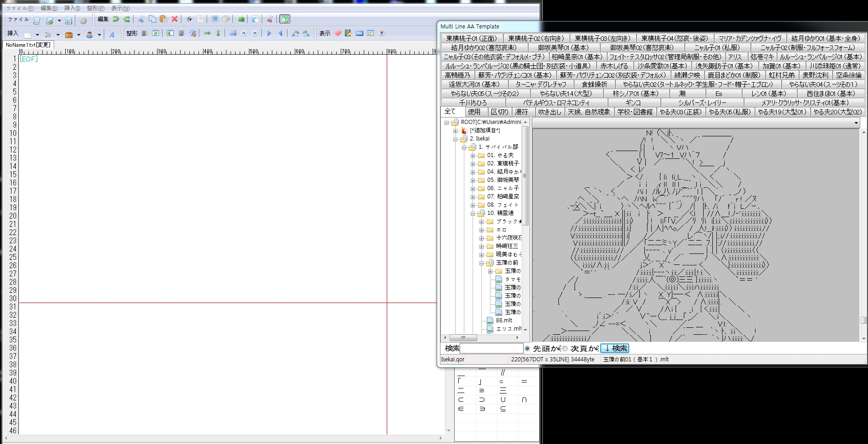Click the undo arrow in edit toolbar
868x444 pixels.
click(x=116, y=19)
